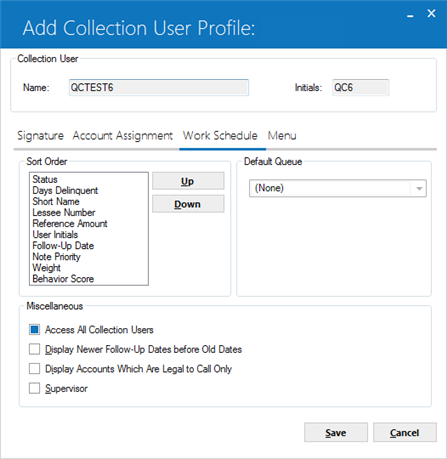Image resolution: width=447 pixels, height=459 pixels.
Task: Select the Menu tab
Action: [x=282, y=136]
